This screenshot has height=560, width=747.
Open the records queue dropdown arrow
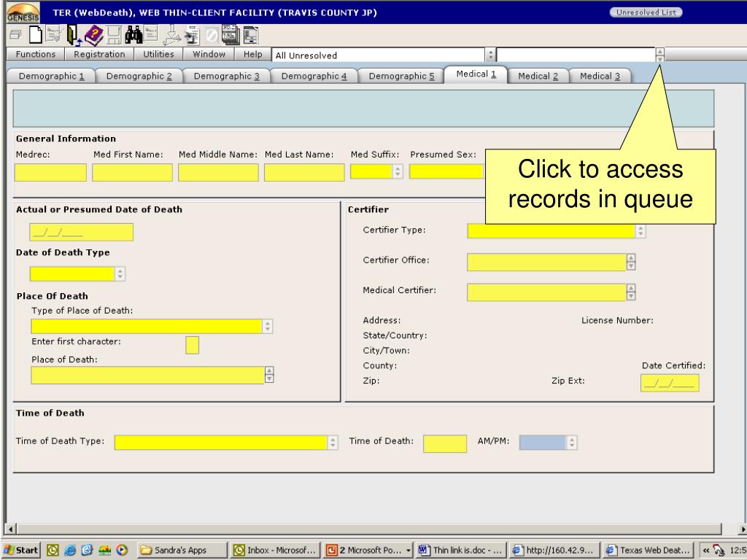coord(659,55)
